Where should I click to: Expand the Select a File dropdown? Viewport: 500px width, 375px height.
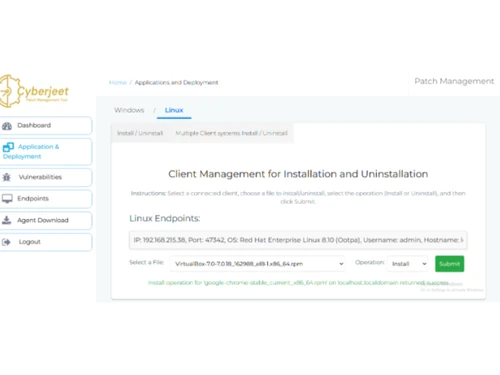258,264
